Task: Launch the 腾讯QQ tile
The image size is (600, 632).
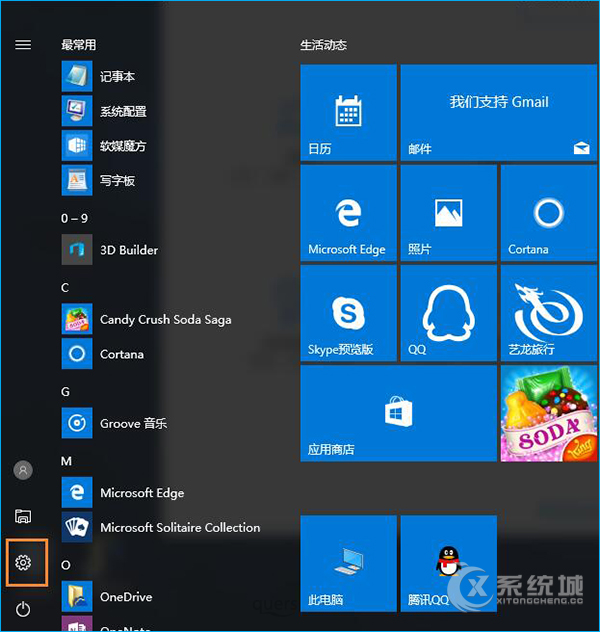Action: point(448,563)
